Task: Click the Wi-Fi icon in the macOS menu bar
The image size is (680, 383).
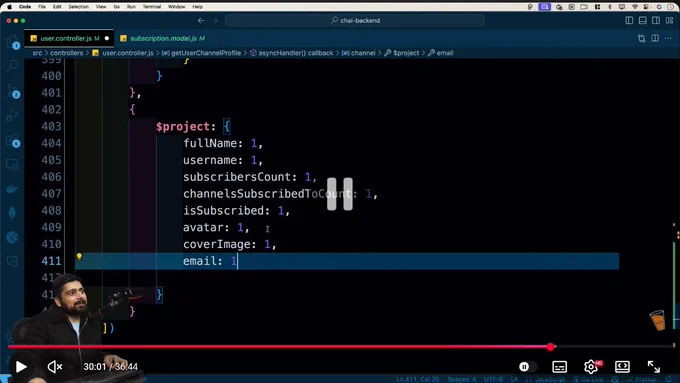Action: point(634,7)
